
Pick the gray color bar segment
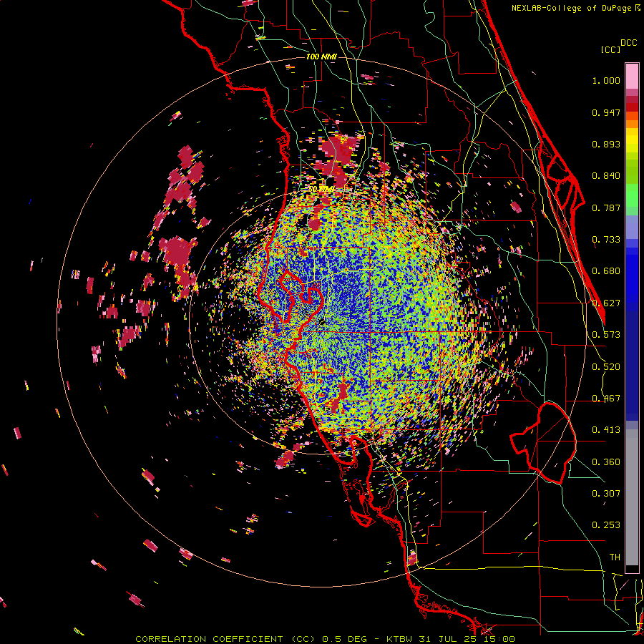tap(632, 497)
